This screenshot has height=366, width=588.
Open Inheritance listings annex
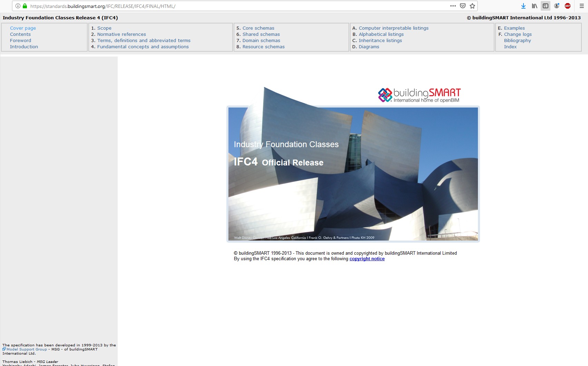380,41
